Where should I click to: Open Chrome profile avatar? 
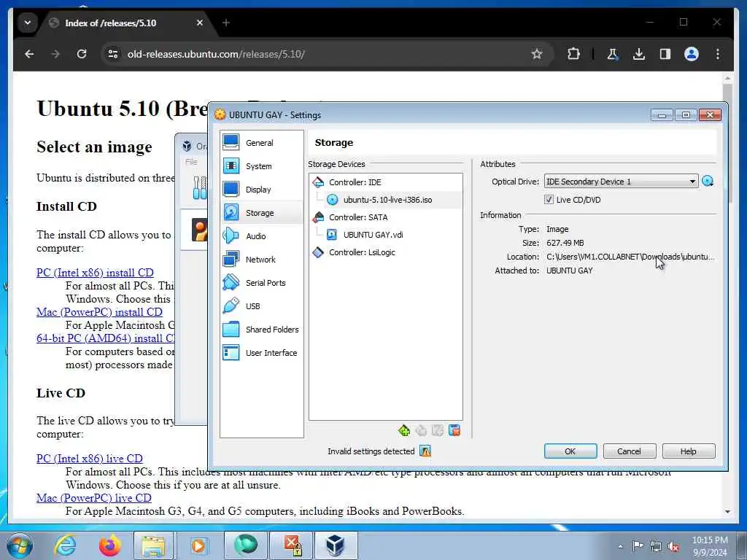click(x=692, y=54)
